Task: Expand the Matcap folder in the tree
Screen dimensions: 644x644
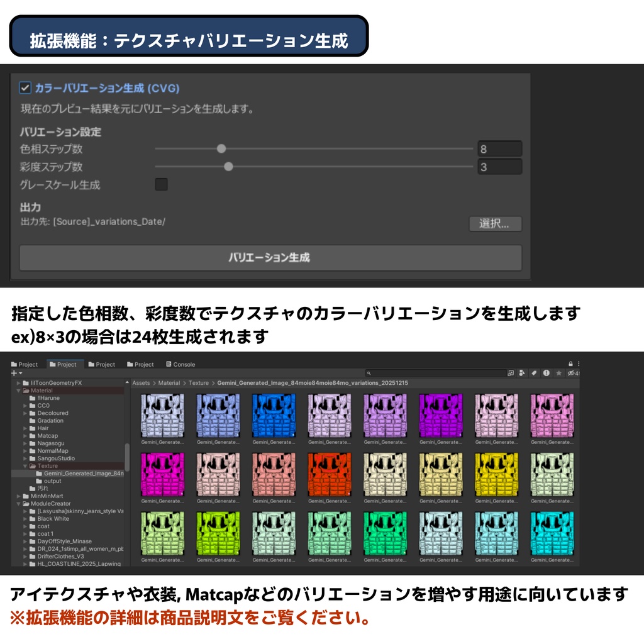Action: (x=25, y=436)
